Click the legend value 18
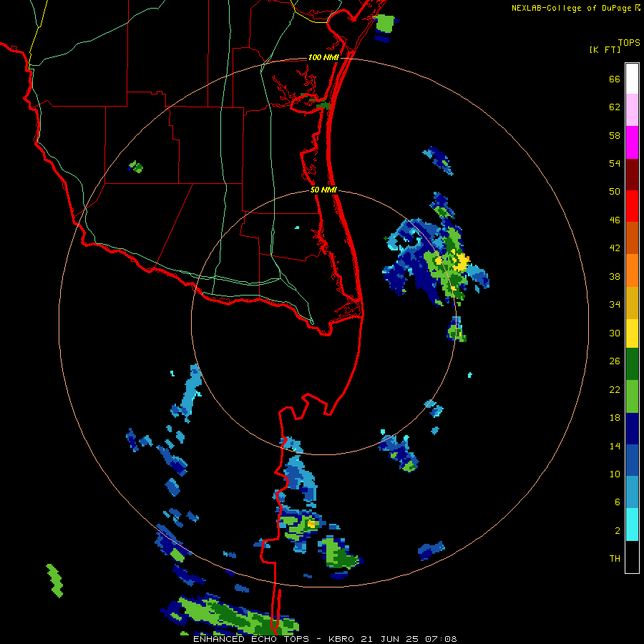This screenshot has width=644, height=644. pos(615,418)
